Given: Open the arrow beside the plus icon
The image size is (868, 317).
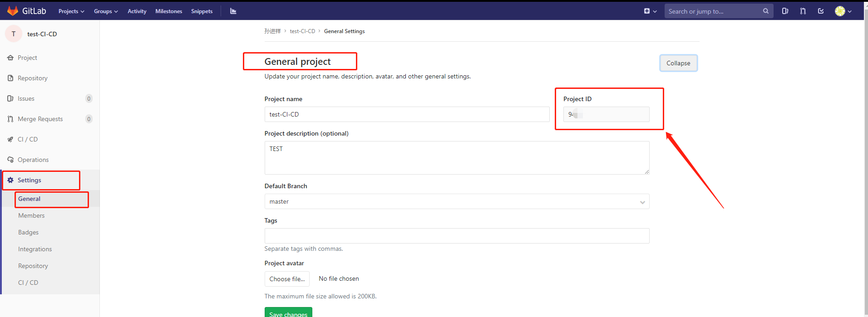Looking at the screenshot, I should (x=655, y=11).
